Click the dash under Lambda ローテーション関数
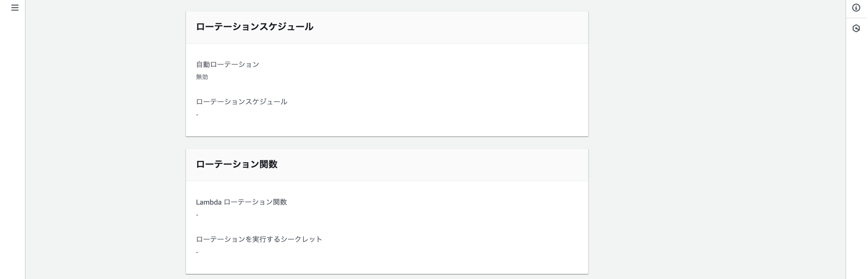The height and width of the screenshot is (279, 868). pyautogui.click(x=197, y=215)
